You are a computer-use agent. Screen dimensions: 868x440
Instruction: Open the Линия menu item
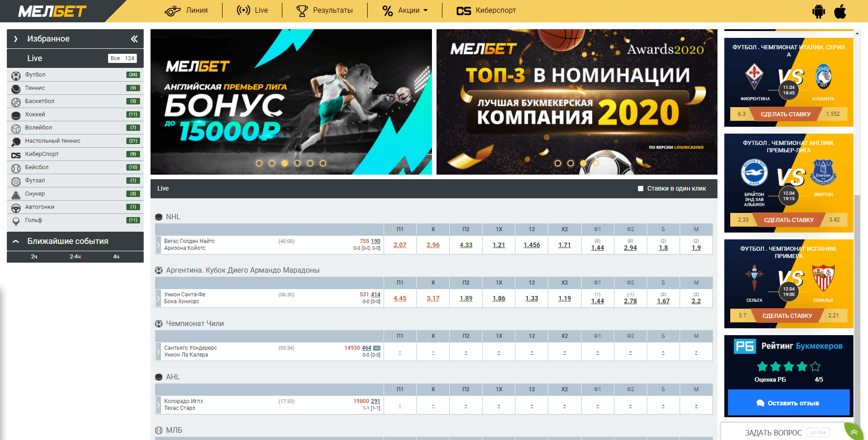(186, 10)
